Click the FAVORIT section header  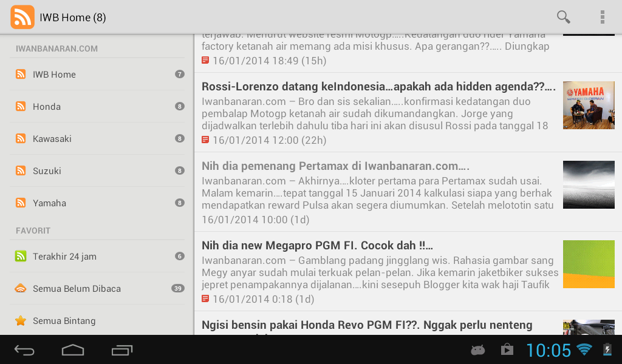(x=33, y=231)
